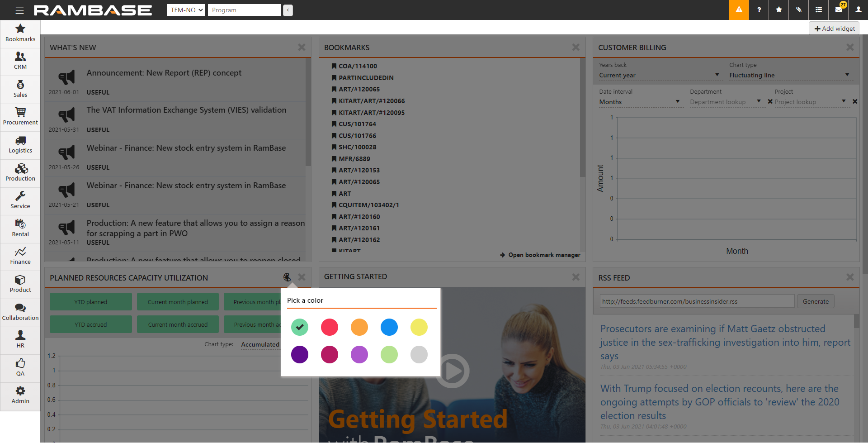Open the color palette icon on capacity widget
The width and height of the screenshot is (868, 443).
(x=287, y=277)
